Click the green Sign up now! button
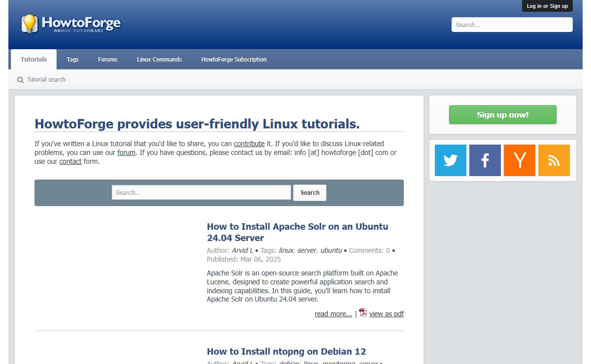Screen dimensions: 591x364 click(503, 115)
